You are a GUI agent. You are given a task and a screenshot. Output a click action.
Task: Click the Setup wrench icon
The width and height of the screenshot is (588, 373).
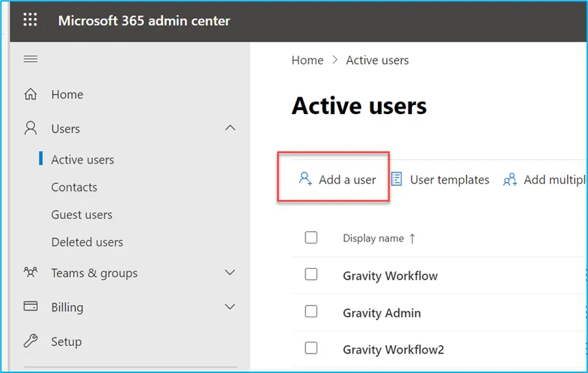point(31,341)
